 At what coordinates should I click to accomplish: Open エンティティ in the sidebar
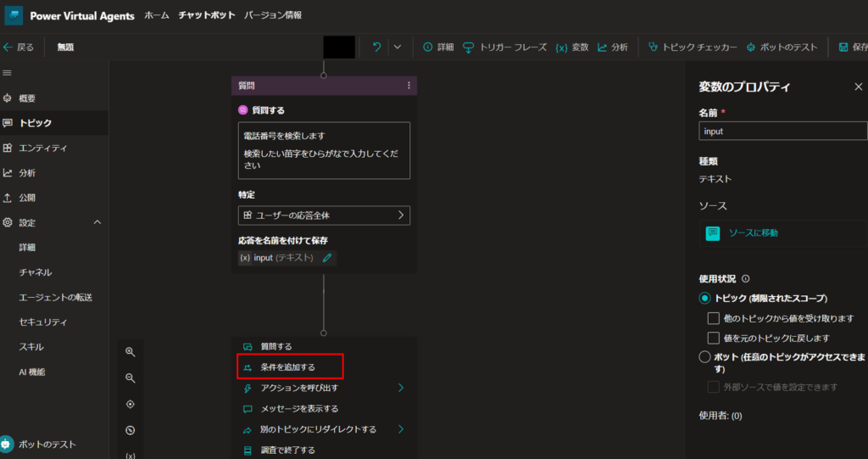[54, 148]
